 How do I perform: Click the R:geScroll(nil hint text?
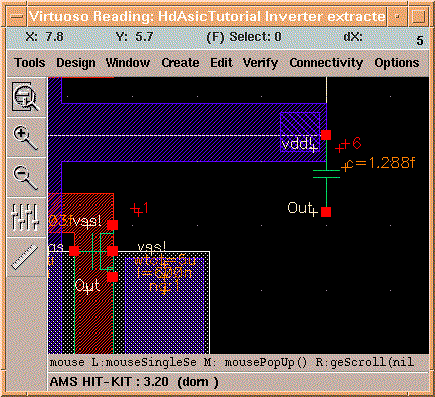click(x=365, y=362)
